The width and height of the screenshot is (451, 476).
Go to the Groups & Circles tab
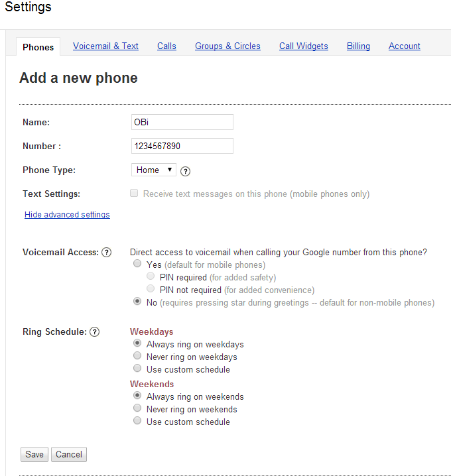[x=227, y=46]
